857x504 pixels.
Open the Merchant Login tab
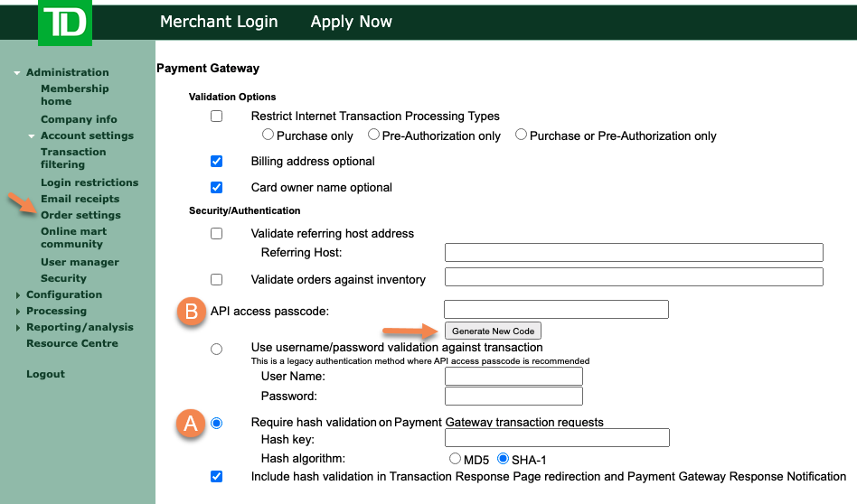click(x=219, y=22)
